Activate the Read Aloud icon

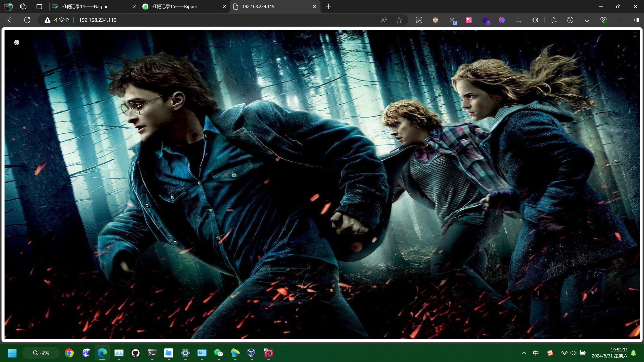[x=384, y=20]
